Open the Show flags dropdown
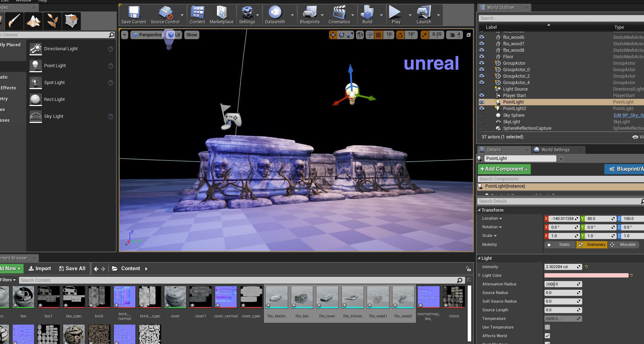The width and height of the screenshot is (644, 344). point(191,35)
